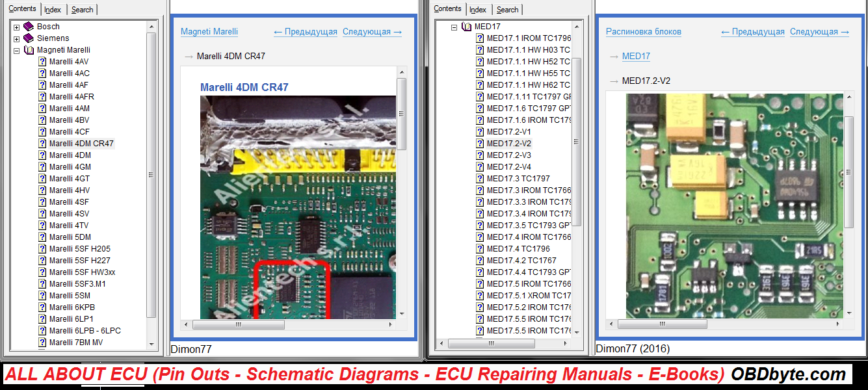Switch to the Index tab in left panel
Image resolution: width=868 pixels, height=390 pixels.
53,10
